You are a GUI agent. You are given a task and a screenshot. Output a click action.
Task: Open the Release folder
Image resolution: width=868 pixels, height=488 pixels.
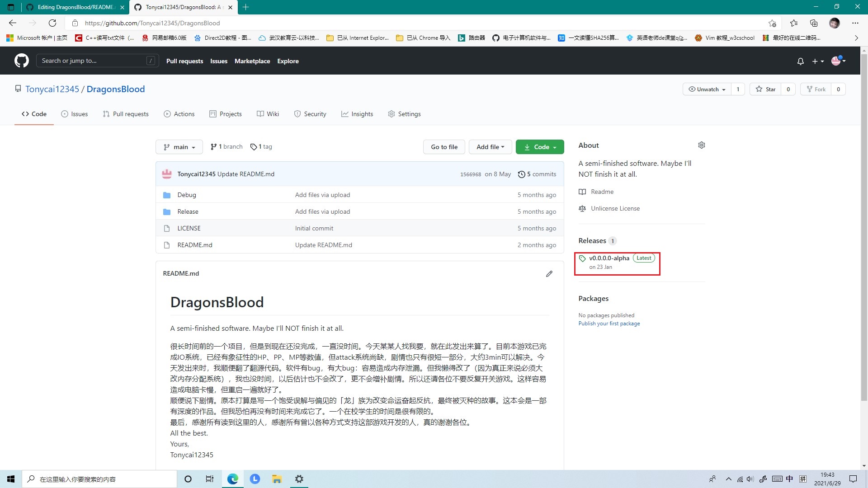coord(188,211)
